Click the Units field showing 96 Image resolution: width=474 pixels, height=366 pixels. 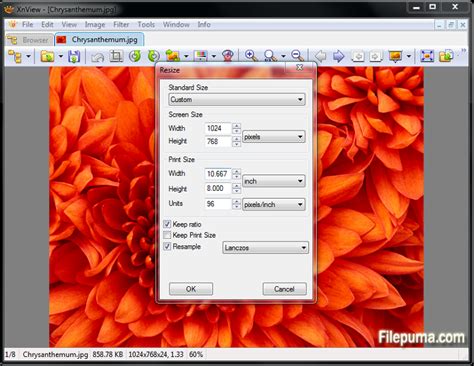click(218, 204)
